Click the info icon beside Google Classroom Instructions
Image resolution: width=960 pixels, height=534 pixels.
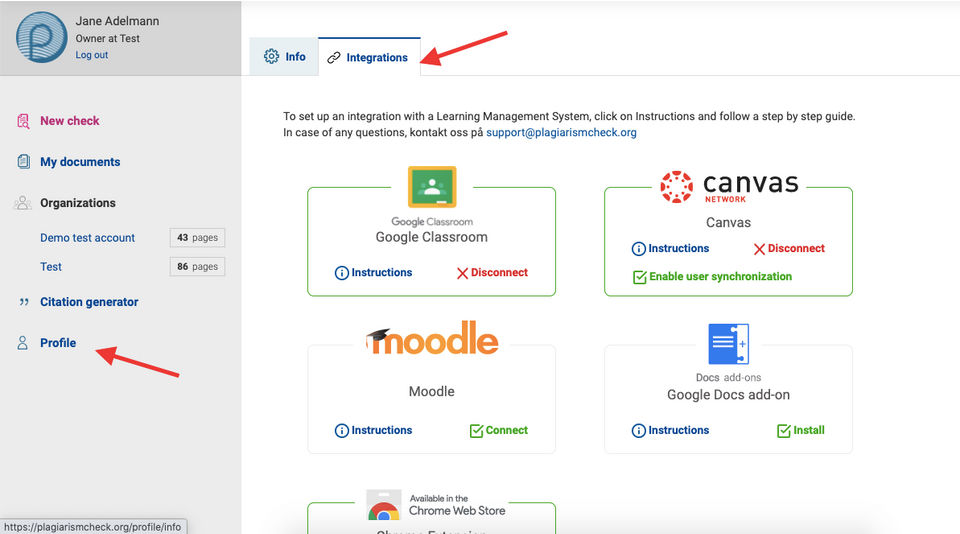[342, 273]
